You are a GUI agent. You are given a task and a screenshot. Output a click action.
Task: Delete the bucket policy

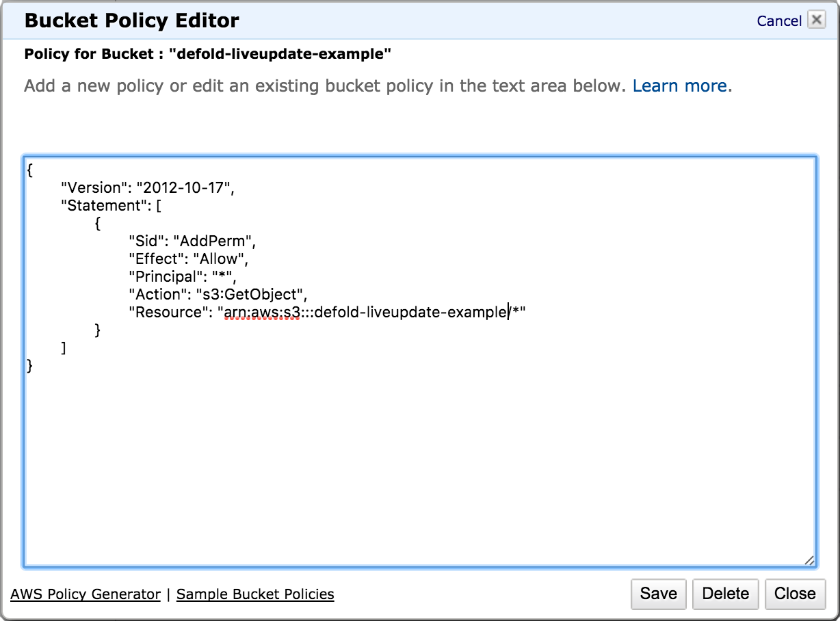[725, 594]
